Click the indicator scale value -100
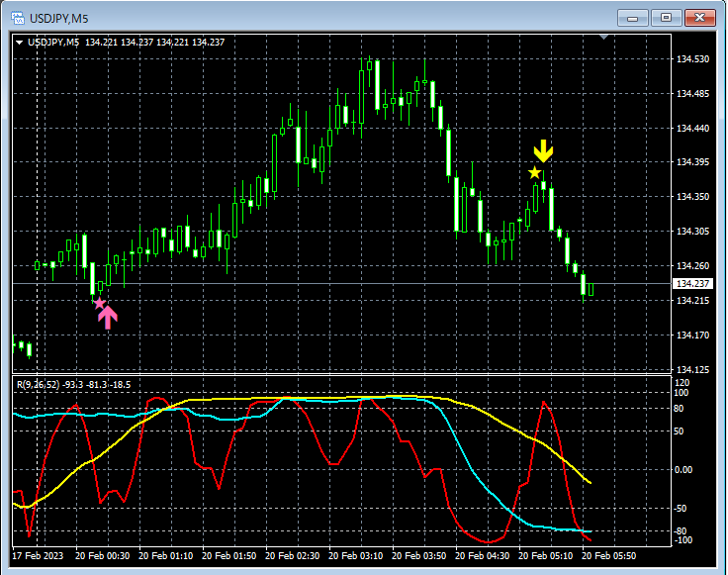Screen dimensions: 728x575 point(682,539)
